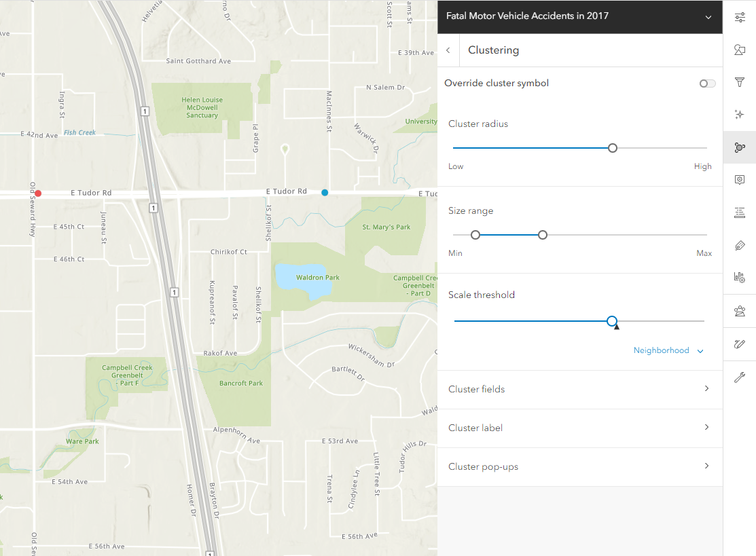This screenshot has height=556, width=756.
Task: Open the layer Properties panel
Action: coord(740,17)
